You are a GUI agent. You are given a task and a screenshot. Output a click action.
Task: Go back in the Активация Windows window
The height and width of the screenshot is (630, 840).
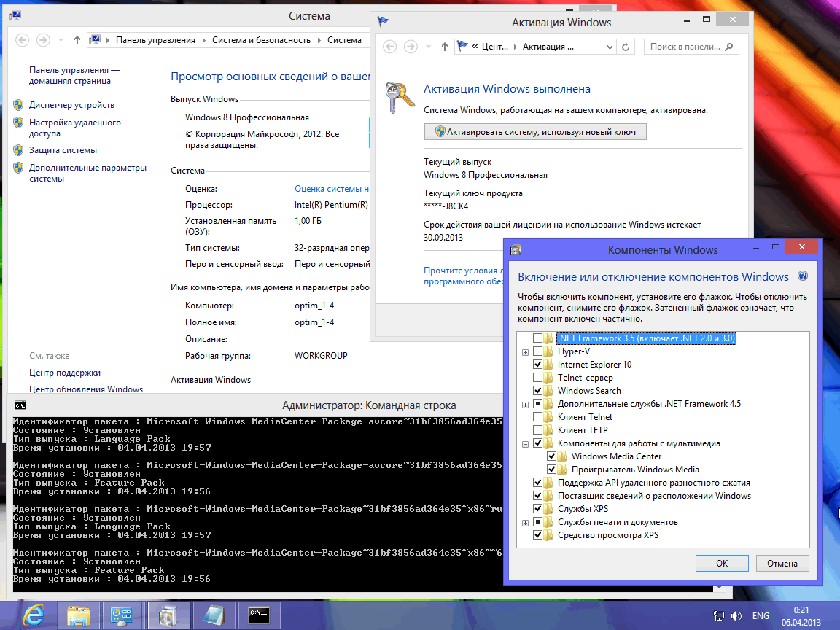pos(390,47)
